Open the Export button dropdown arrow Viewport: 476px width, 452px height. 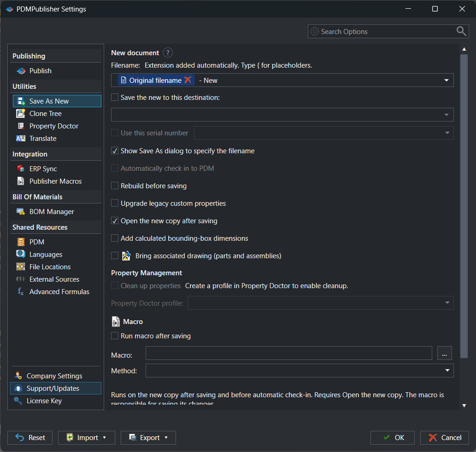(166, 437)
